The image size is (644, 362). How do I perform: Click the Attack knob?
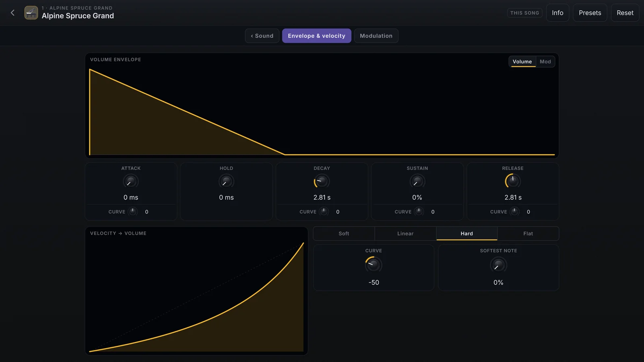(131, 181)
